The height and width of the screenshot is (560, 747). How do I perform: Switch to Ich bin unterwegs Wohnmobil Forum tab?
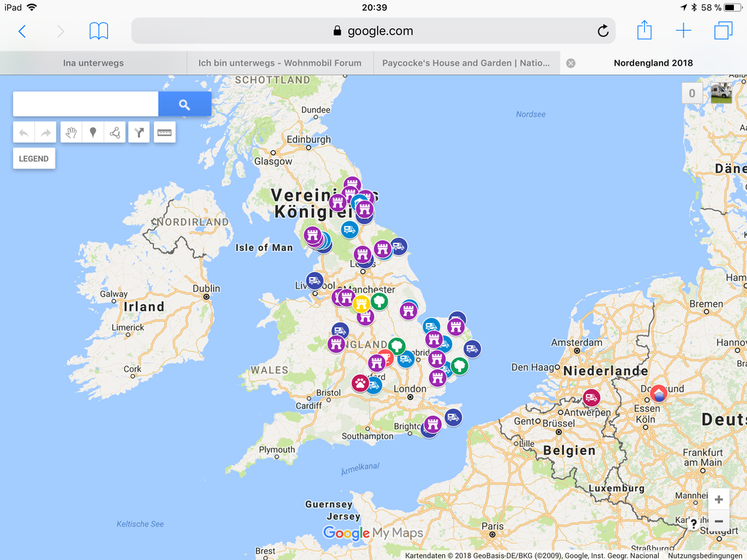(279, 63)
